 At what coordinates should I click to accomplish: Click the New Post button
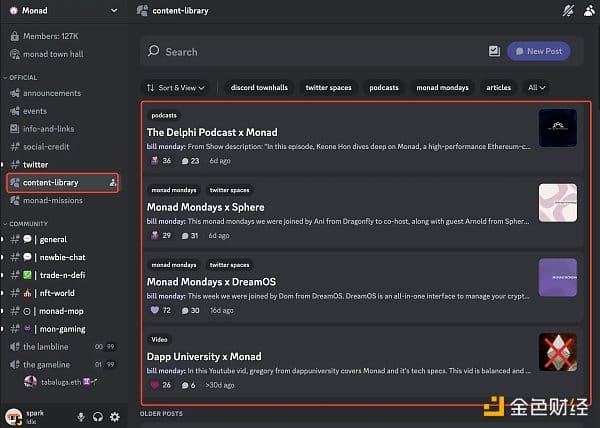tap(539, 51)
